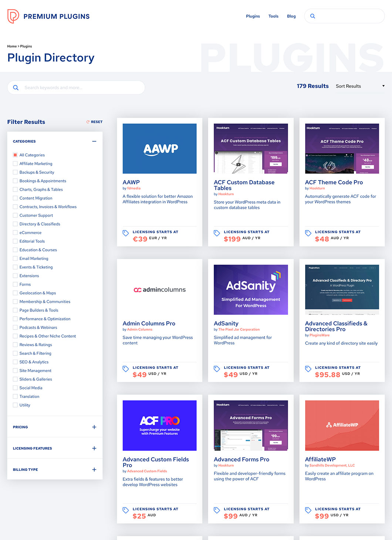392x540 pixels.
Task: Go to Home breadcrumb link
Action: click(12, 46)
